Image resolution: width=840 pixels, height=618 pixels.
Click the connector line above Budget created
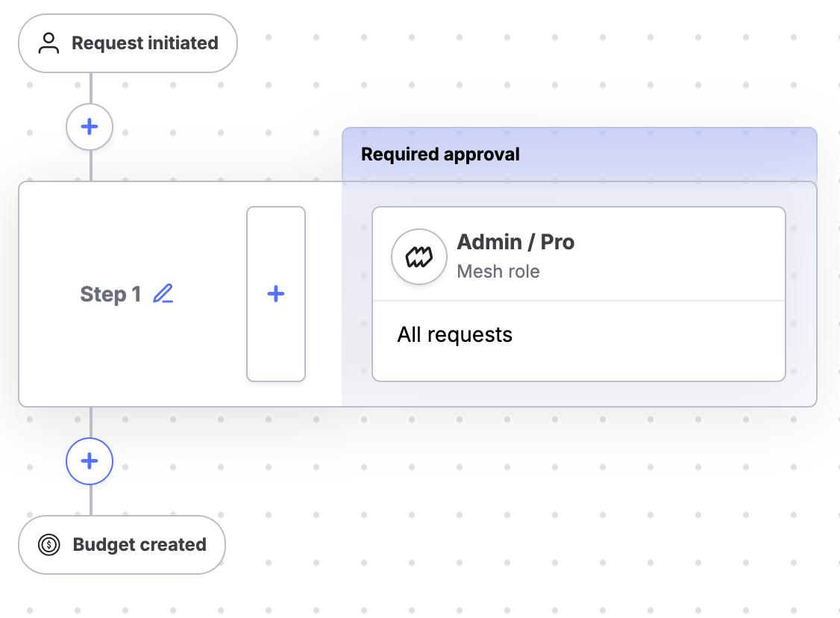click(x=90, y=500)
